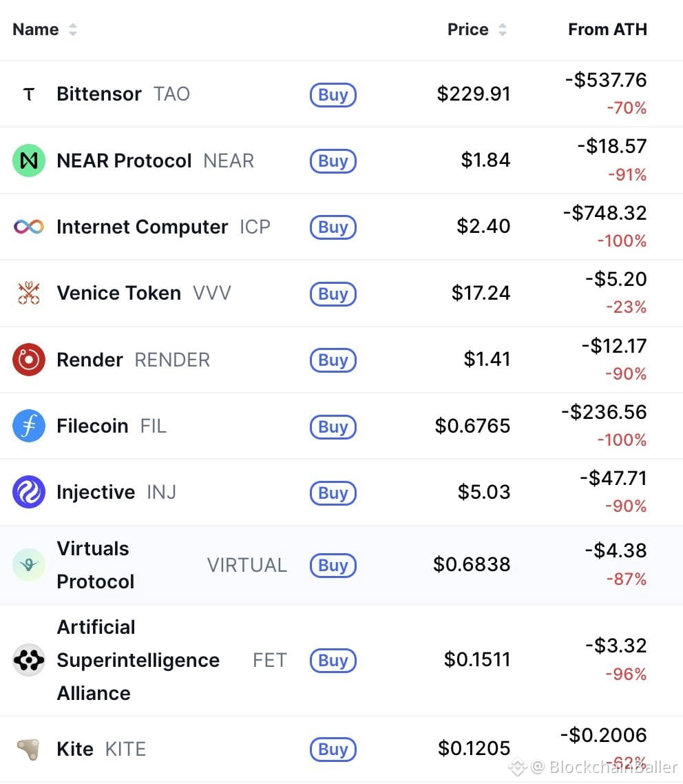Click the purple Injective logo icon
Screen dimensions: 683x784
(29, 492)
